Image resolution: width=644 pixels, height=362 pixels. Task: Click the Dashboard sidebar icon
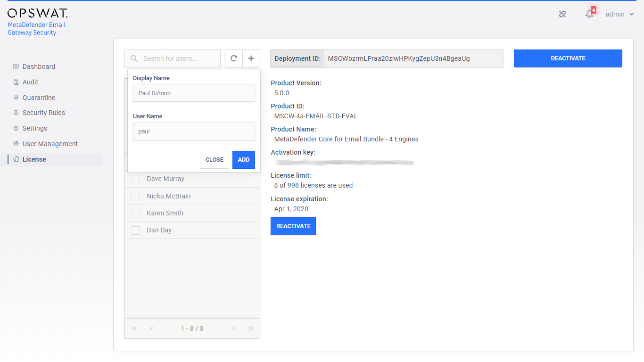click(16, 66)
